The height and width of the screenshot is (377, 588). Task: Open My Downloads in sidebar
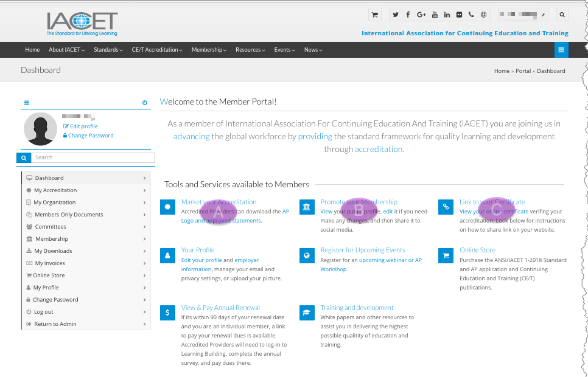coord(86,251)
